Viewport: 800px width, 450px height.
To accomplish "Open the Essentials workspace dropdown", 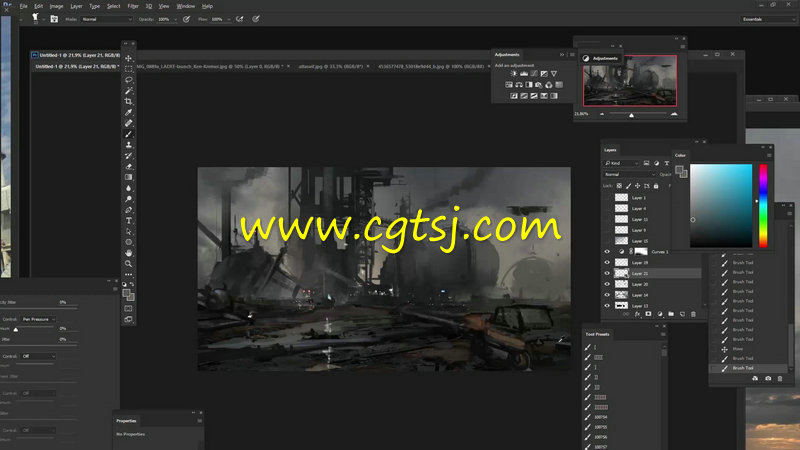I will point(768,19).
